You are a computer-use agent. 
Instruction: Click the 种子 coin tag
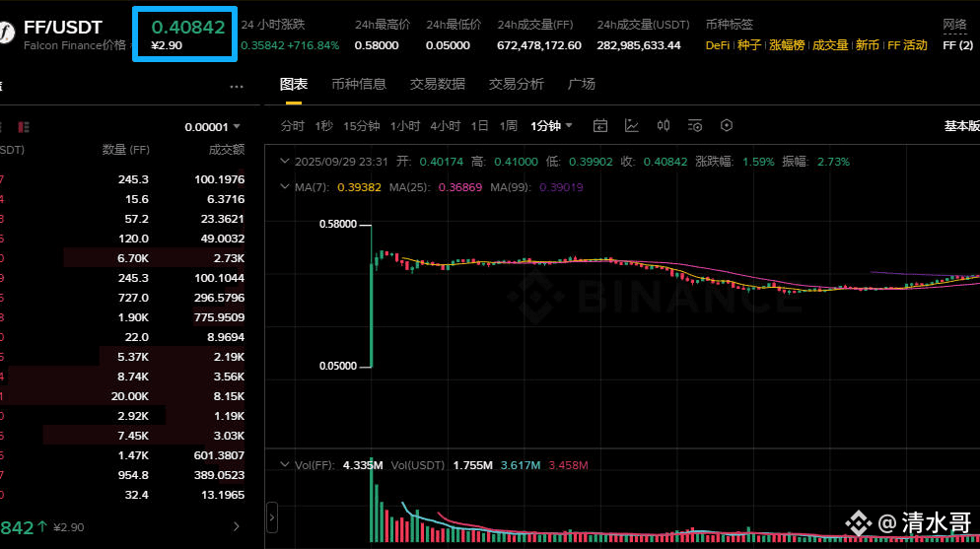pos(749,45)
